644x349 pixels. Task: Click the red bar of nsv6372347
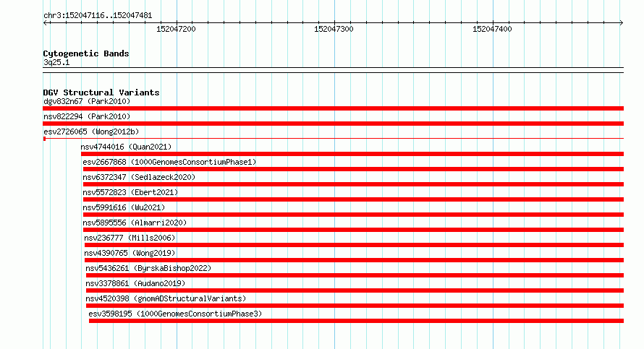(353, 184)
